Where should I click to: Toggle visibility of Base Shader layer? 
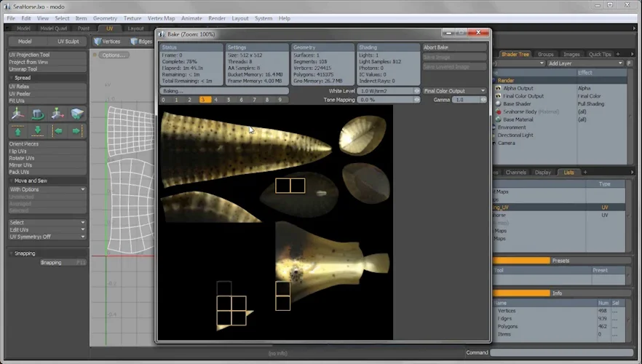click(x=498, y=104)
